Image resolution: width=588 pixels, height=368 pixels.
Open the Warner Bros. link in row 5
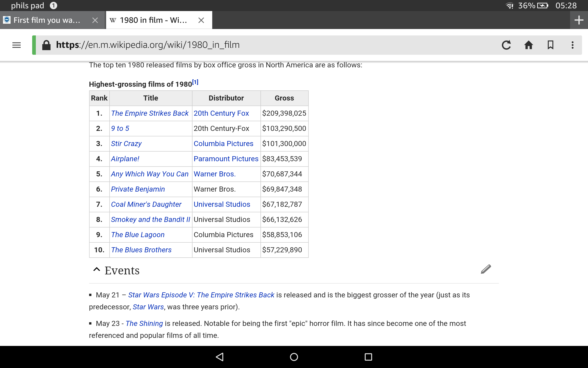coord(215,174)
